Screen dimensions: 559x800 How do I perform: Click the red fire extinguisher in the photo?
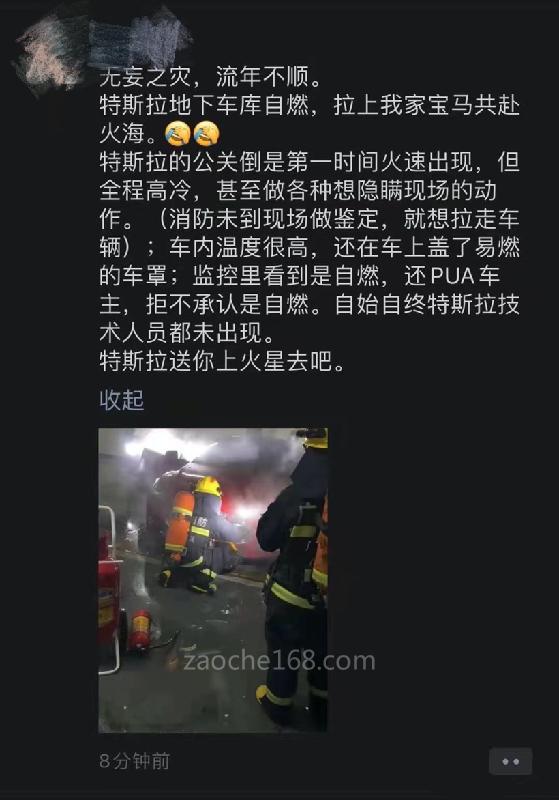pyautogui.click(x=140, y=631)
